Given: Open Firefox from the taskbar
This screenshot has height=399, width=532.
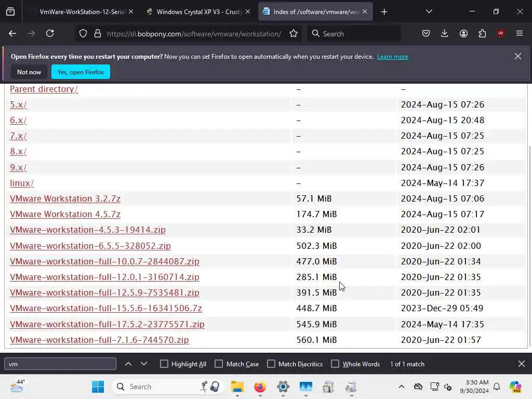Looking at the screenshot, I should pos(260,387).
